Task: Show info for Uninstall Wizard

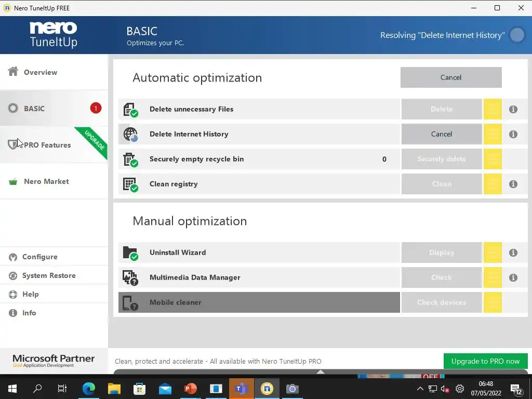Action: tap(513, 253)
